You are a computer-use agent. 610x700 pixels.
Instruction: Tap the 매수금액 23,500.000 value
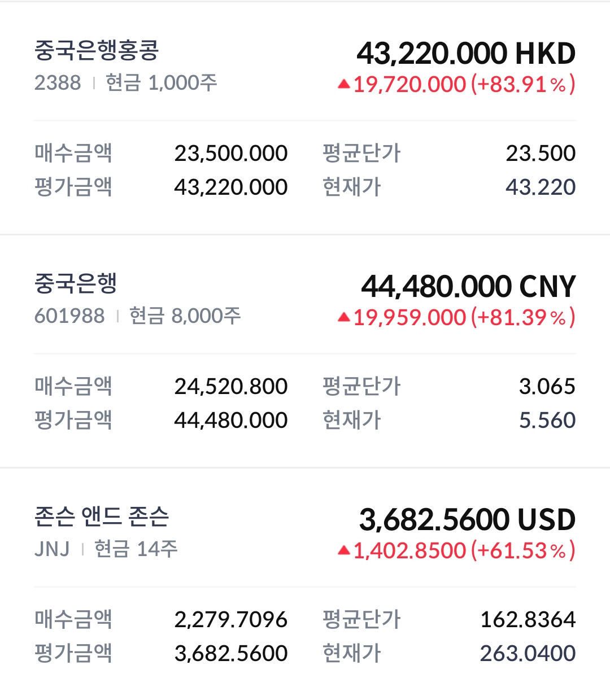pyautogui.click(x=231, y=154)
